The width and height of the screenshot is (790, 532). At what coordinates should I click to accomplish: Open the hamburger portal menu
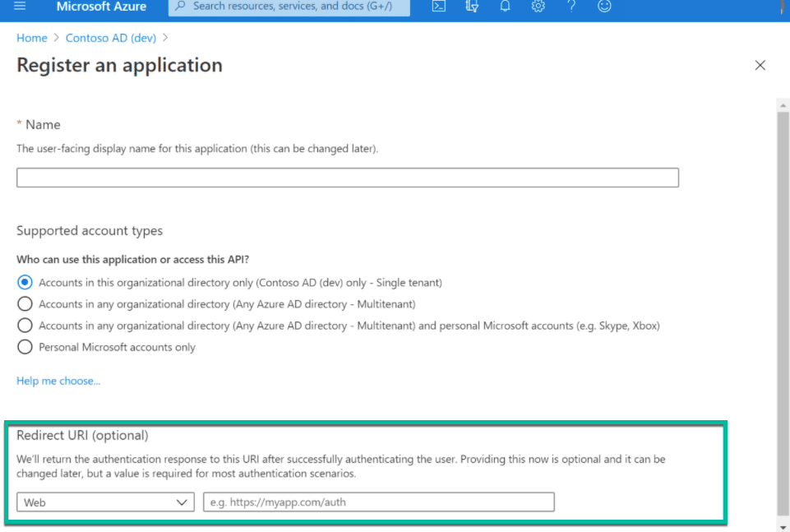click(20, 6)
